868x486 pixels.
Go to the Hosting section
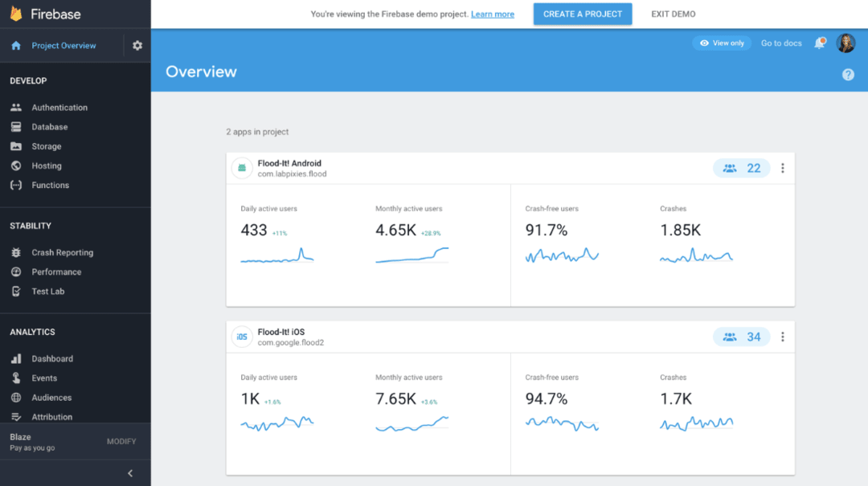[x=47, y=165]
